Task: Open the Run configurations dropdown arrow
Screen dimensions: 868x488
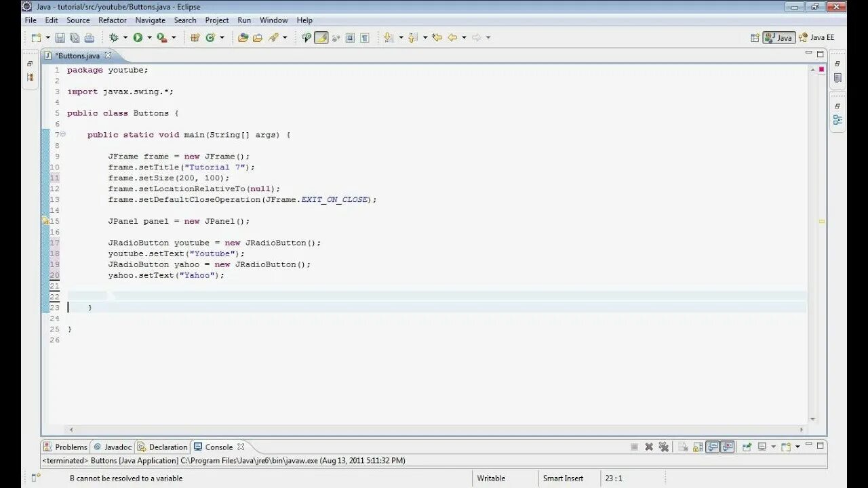Action: 149,38
